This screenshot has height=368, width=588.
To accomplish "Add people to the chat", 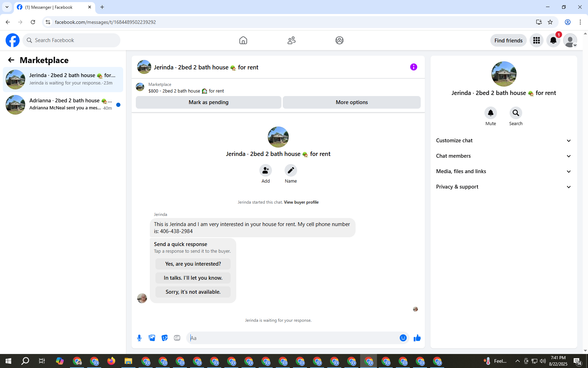I will click(266, 170).
